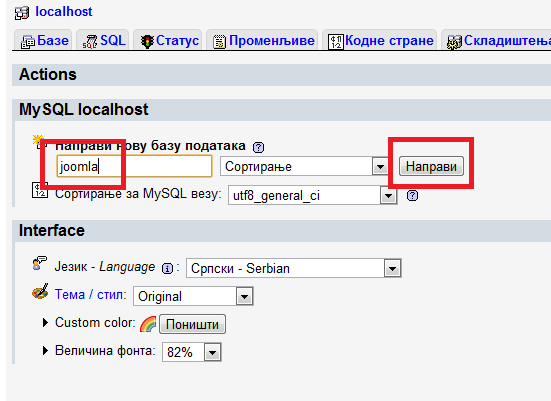Open the Српски - Serbian language dropdown

[293, 269]
